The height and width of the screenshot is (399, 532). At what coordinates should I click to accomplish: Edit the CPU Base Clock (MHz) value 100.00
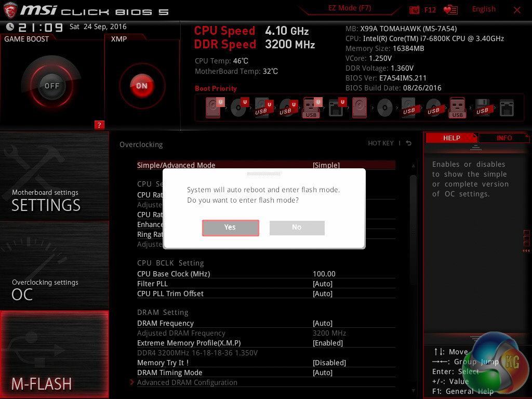pyautogui.click(x=324, y=274)
